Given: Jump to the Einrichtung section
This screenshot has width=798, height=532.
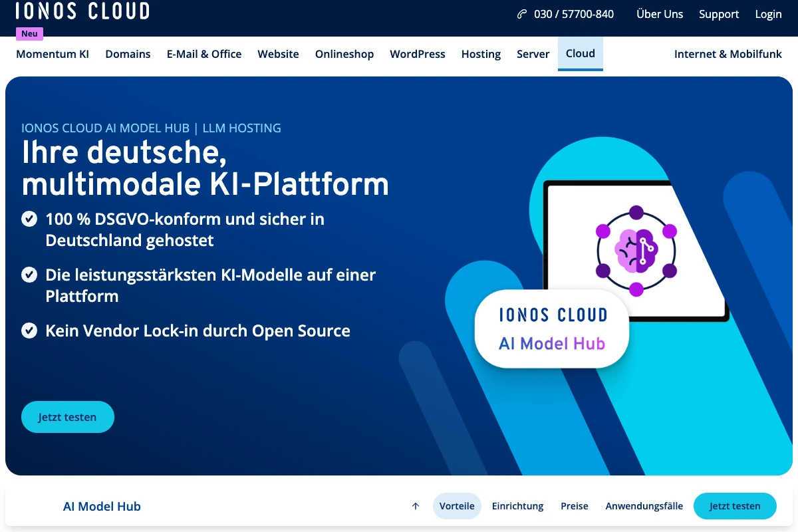Looking at the screenshot, I should click(517, 506).
